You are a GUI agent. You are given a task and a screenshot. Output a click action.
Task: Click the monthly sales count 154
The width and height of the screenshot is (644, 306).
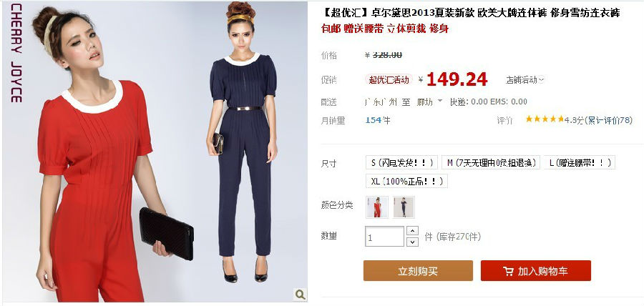click(374, 120)
